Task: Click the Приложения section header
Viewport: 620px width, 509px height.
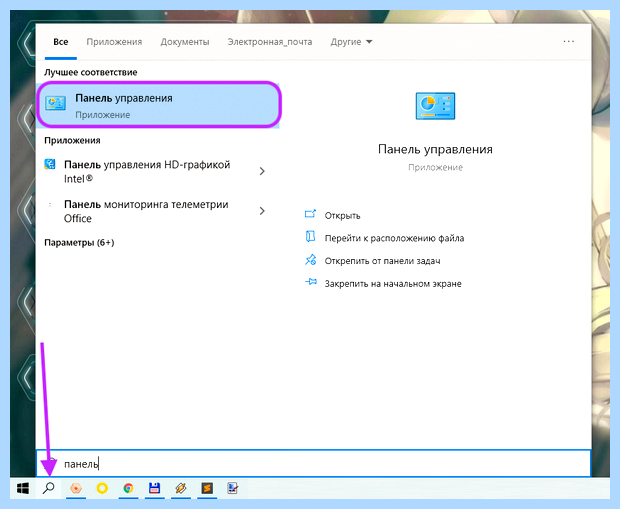Action: pyautogui.click(x=72, y=140)
